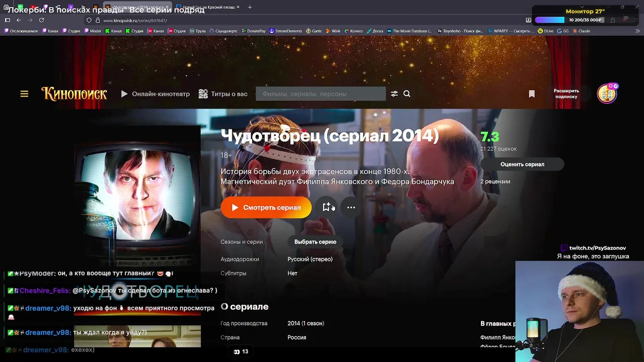Open a new browser tab

pyautogui.click(x=250, y=7)
